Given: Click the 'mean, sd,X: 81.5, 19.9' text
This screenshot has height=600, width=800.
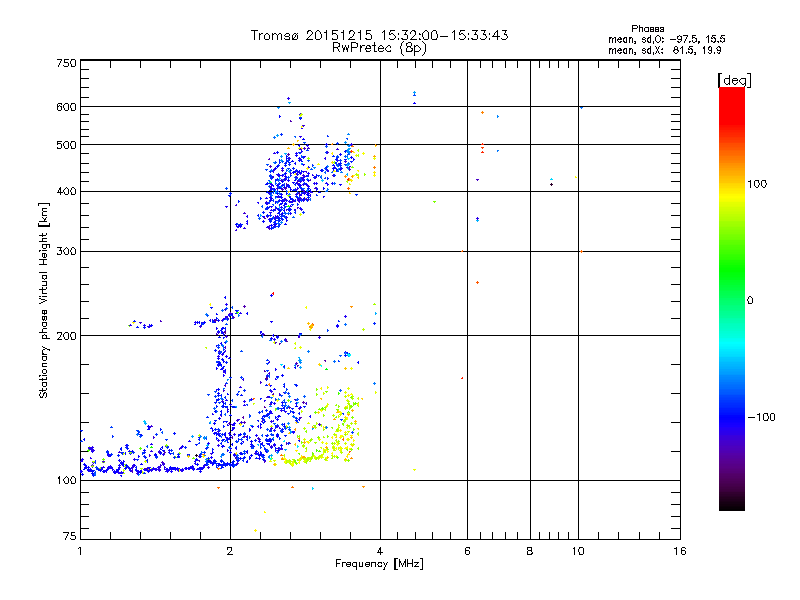Looking at the screenshot, I should click(664, 50).
